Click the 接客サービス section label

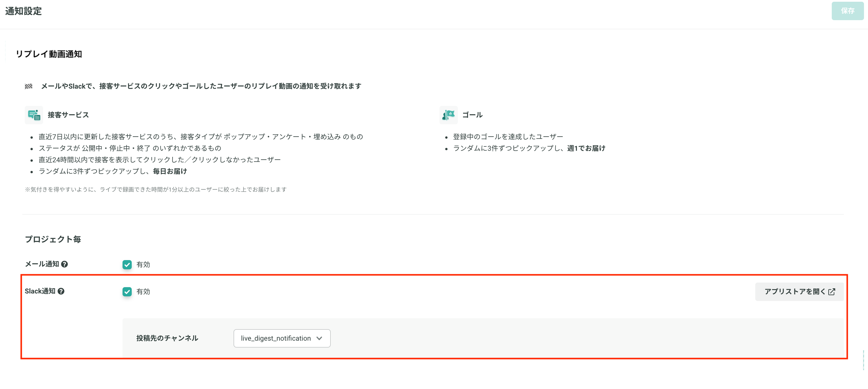(x=68, y=115)
